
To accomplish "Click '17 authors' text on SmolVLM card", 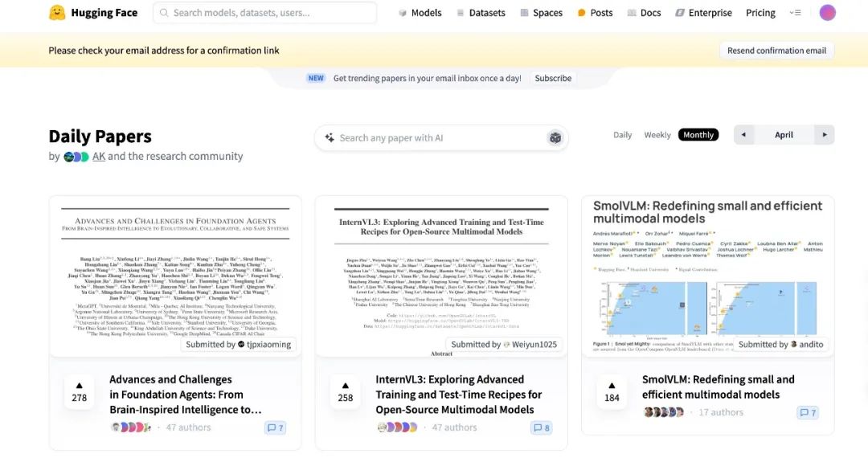I will point(721,412).
